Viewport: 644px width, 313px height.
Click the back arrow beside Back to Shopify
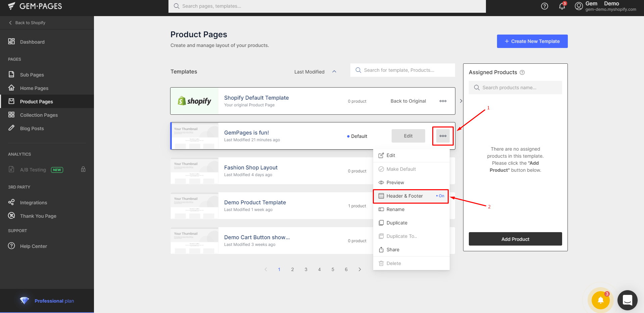coord(10,22)
